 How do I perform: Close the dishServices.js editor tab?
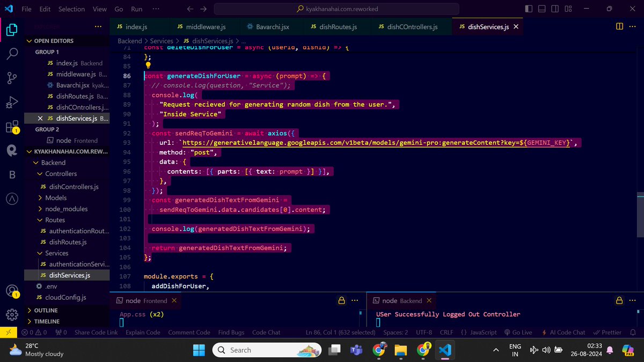[x=516, y=27]
